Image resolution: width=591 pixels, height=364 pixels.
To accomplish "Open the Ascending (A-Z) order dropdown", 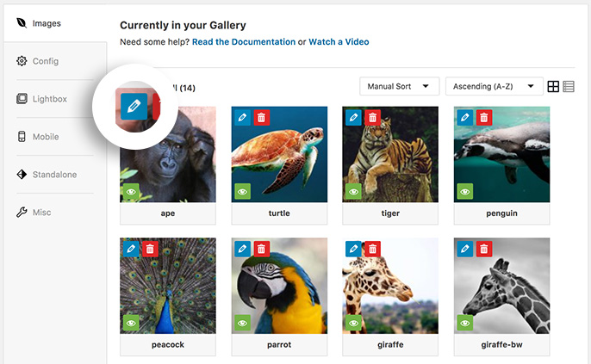I will tap(494, 87).
